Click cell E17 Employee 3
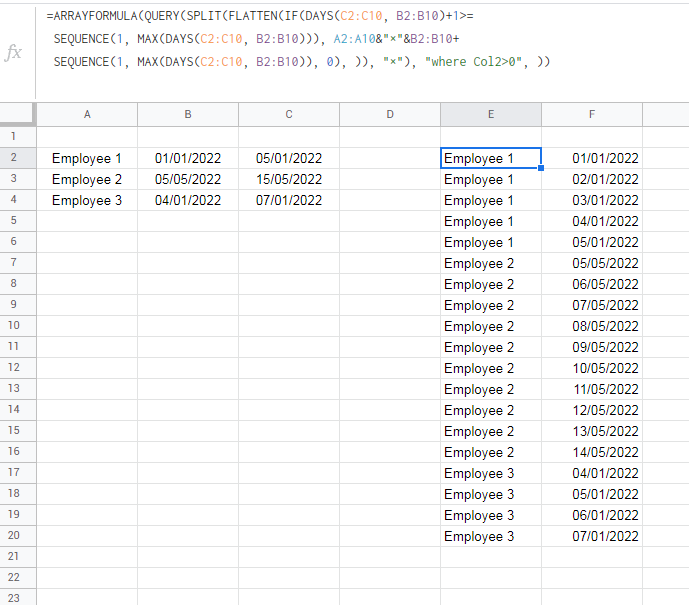Image resolution: width=689 pixels, height=605 pixels. click(x=491, y=473)
